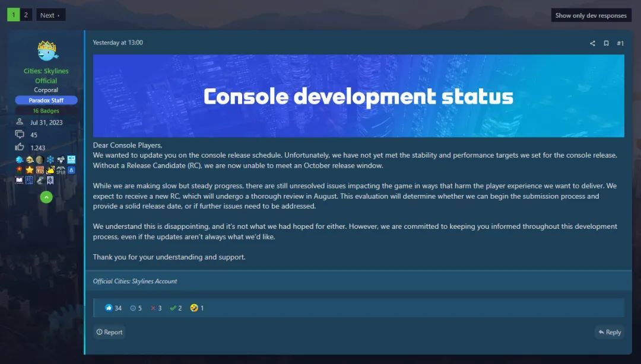Click the Yesterday at 13:00 timestamp
Screen dimensions: 641x364
(118, 43)
